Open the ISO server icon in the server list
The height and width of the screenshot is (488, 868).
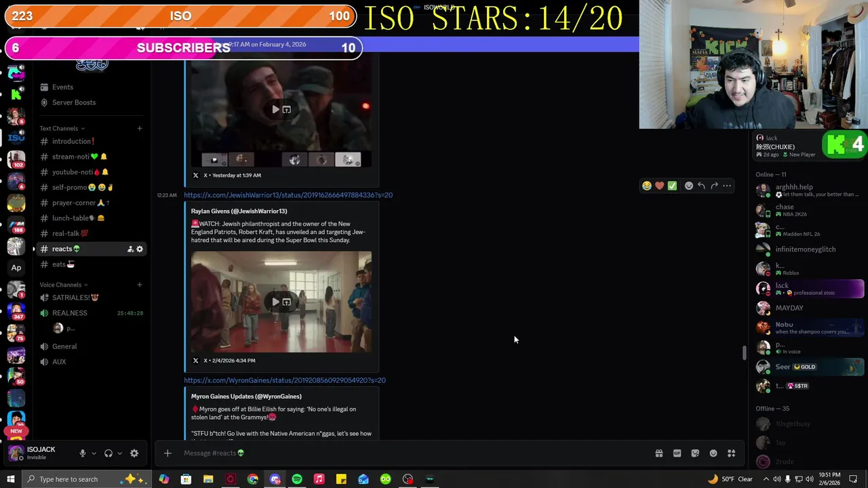pos(16,138)
